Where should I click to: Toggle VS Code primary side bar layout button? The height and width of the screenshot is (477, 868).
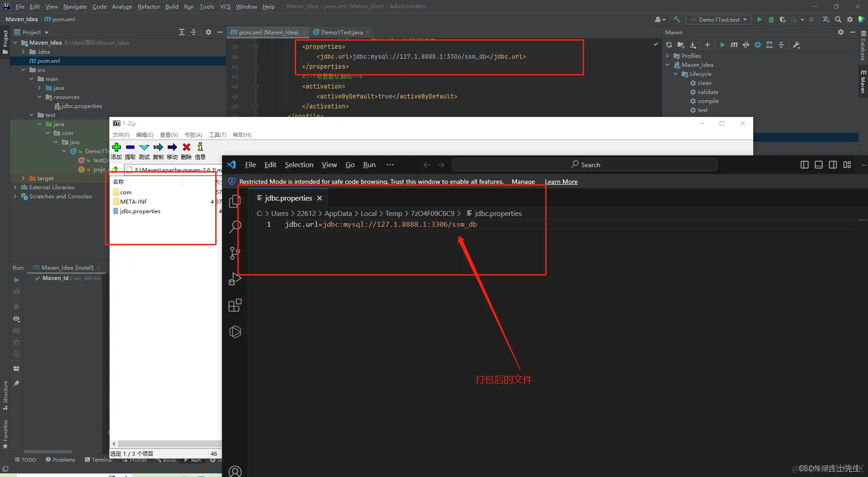tap(805, 165)
